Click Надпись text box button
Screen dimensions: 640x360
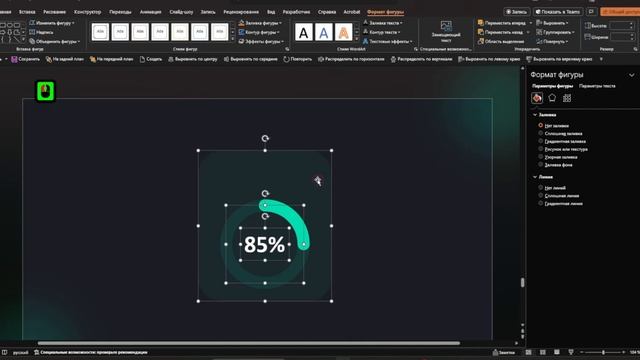(41, 32)
